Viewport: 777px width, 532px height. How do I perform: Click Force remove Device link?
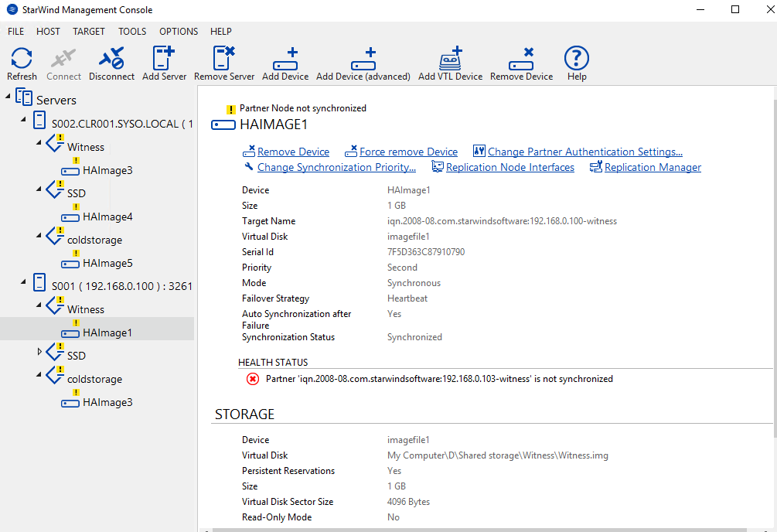408,152
